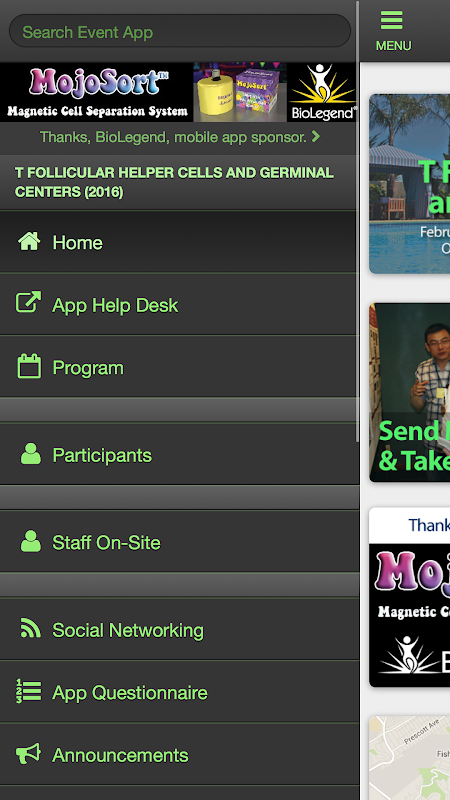Open the Program menu item
This screenshot has width=450, height=800.
click(x=180, y=366)
